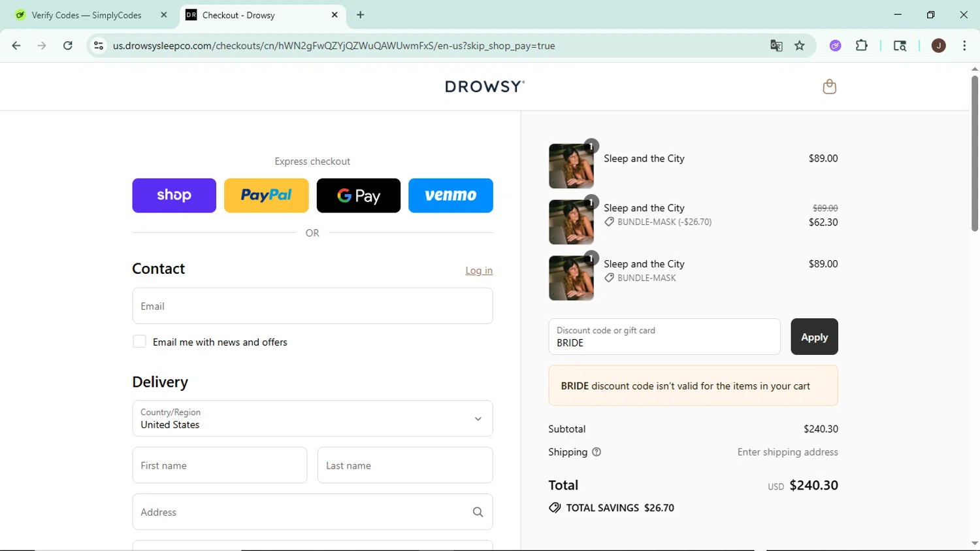This screenshot has width=980, height=551.
Task: Focus the Email input field
Action: 312,306
